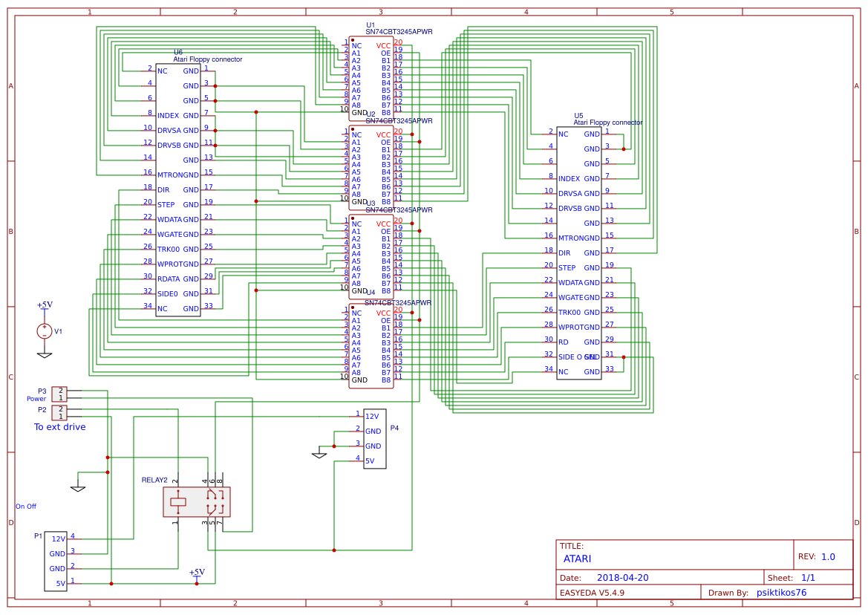868x615 pixels.
Task: Select the U5 Atari Floppy connector symbol
Action: coord(579,249)
